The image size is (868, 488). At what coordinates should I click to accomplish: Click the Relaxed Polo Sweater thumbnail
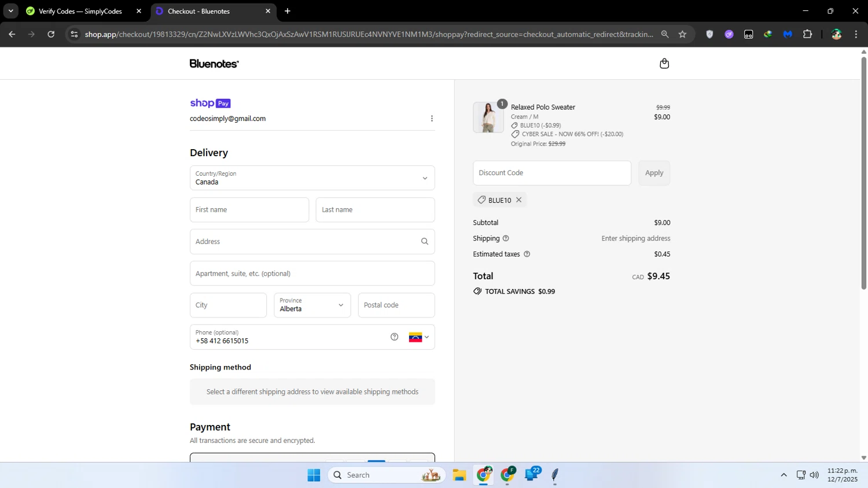click(488, 117)
